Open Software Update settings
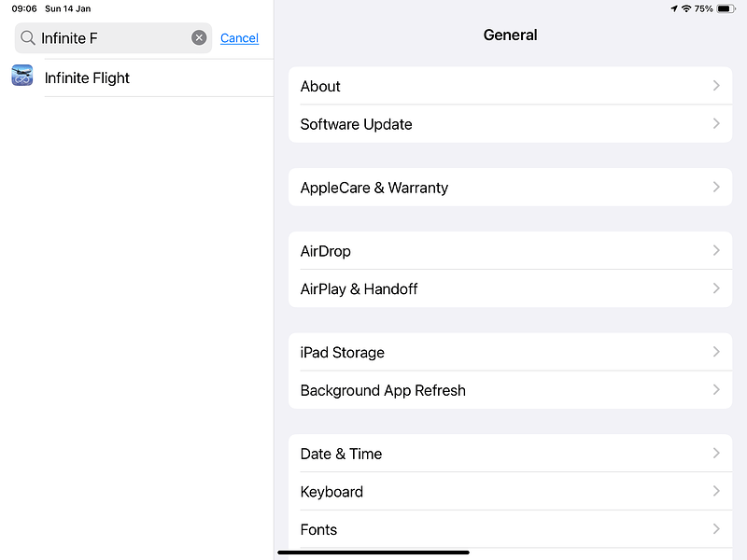The width and height of the screenshot is (747, 560). tap(510, 124)
